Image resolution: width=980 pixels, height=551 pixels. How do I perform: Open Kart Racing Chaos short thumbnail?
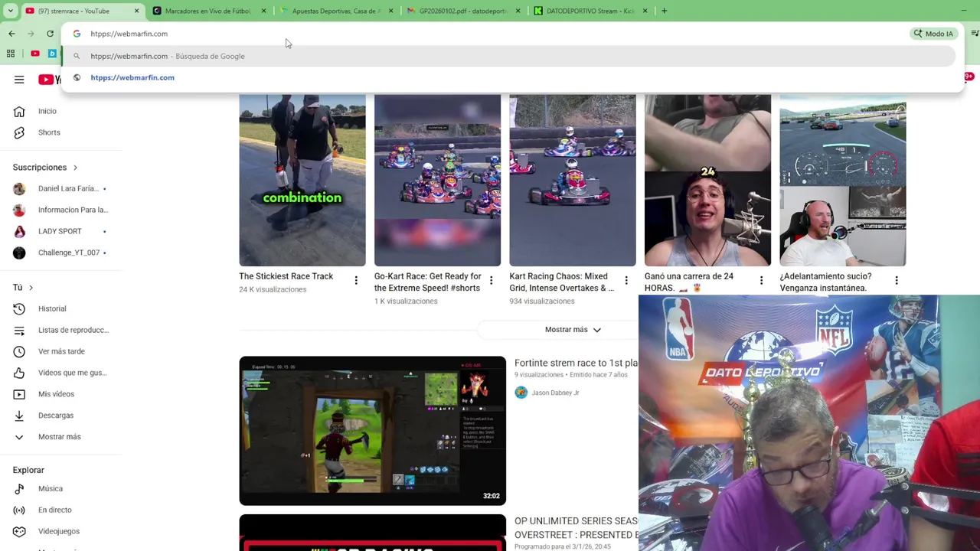coord(573,180)
